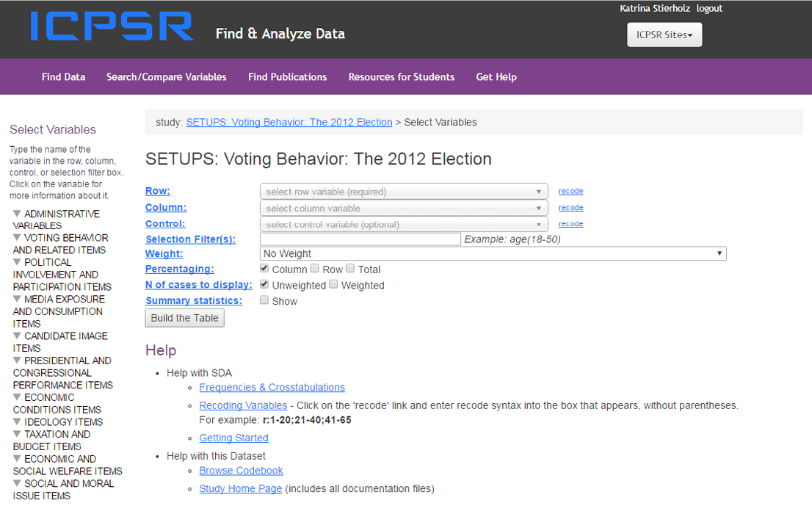The image size is (812, 514).
Task: Open the Find Data menu
Action: [x=63, y=77]
